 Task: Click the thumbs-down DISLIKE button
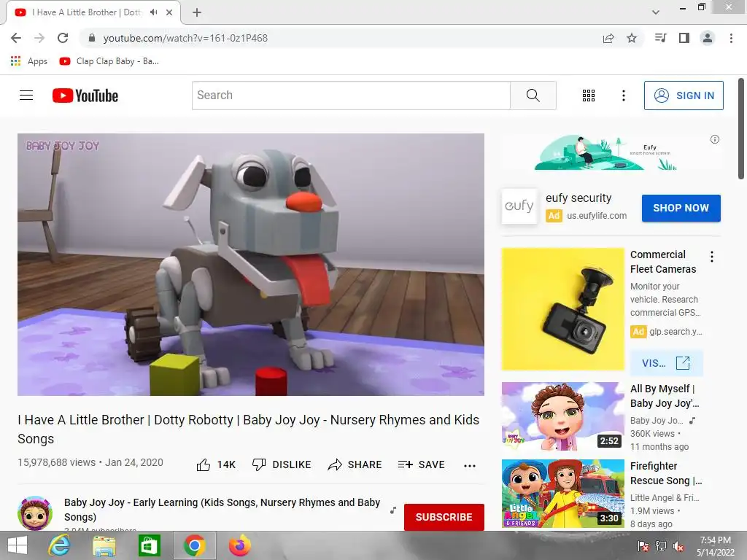pos(282,464)
